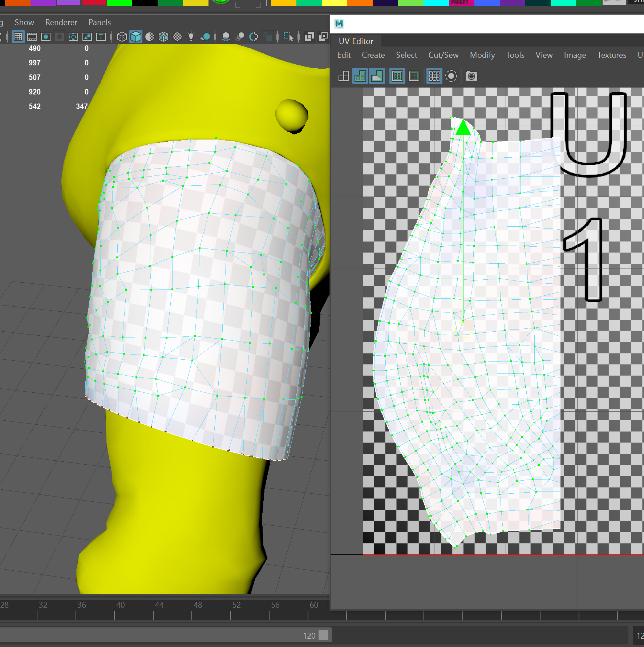
Task: Click frame 40 on the timeline
Action: (120, 605)
